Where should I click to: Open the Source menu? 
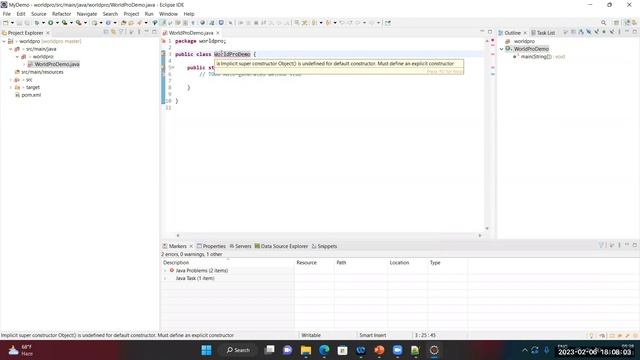pyautogui.click(x=38, y=14)
